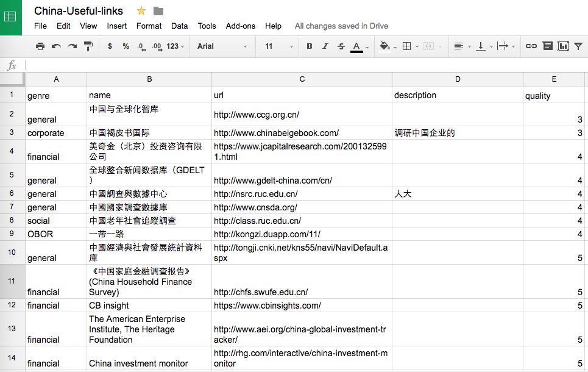Click 'All changes saved in Drive' text
Image resolution: width=588 pixels, height=372 pixels.
tap(341, 26)
